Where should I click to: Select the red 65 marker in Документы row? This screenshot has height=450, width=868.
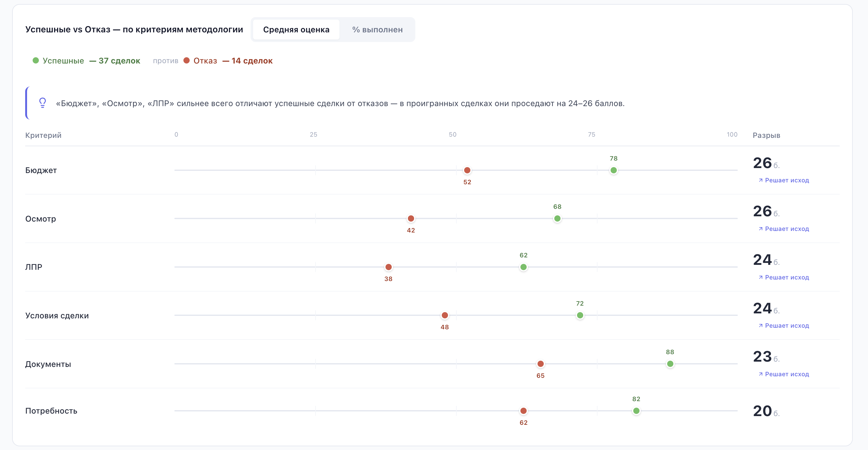pos(540,364)
